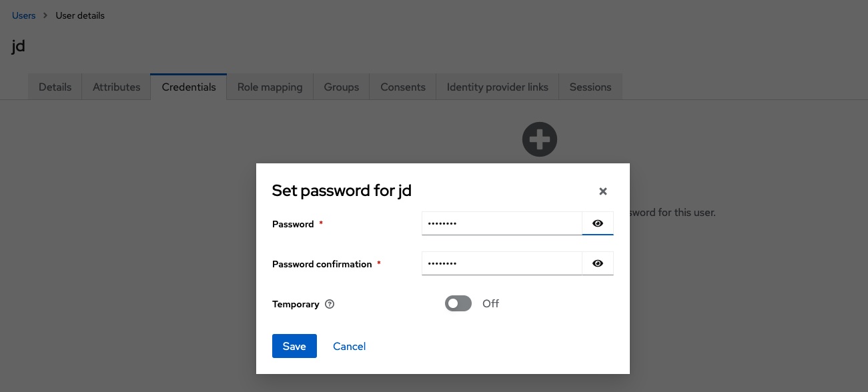Go back to Users breadcrumb
This screenshot has width=868, height=392.
click(x=24, y=15)
